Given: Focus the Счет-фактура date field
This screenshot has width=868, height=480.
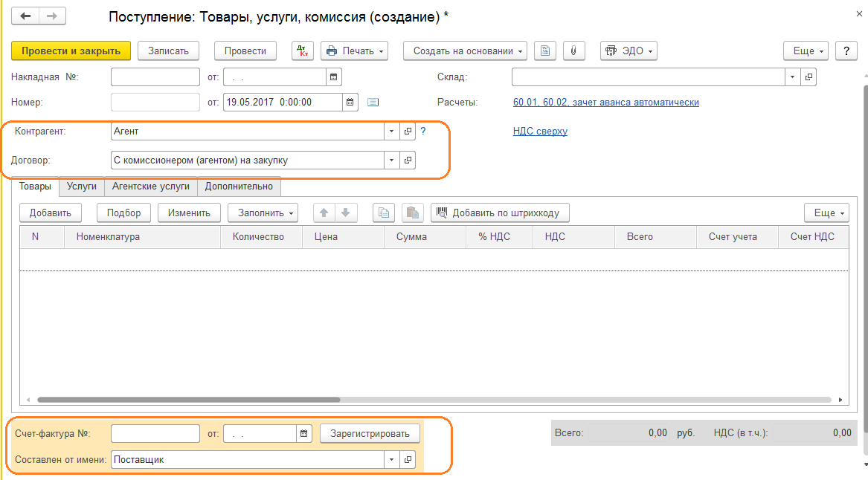Looking at the screenshot, I should [260, 433].
